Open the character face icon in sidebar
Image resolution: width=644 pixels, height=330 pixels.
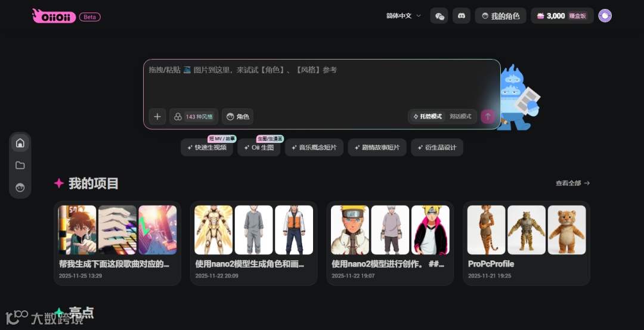tap(20, 188)
